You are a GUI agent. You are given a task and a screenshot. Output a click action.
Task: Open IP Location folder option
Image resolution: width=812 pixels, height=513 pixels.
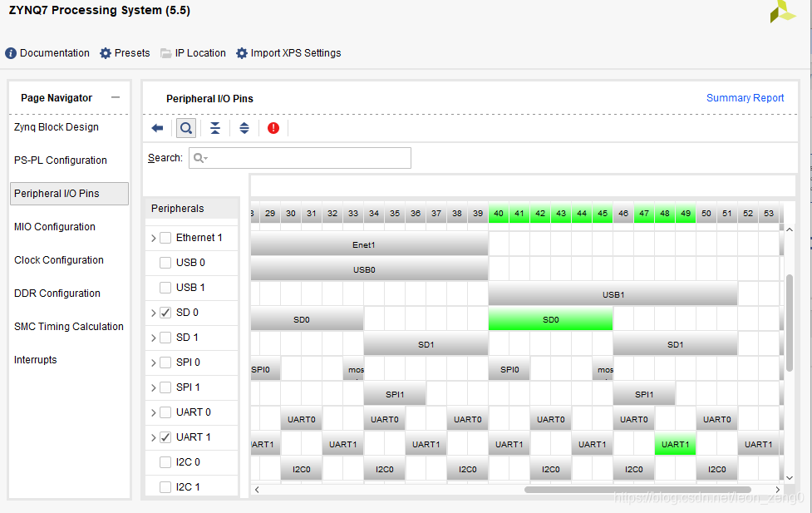[193, 53]
